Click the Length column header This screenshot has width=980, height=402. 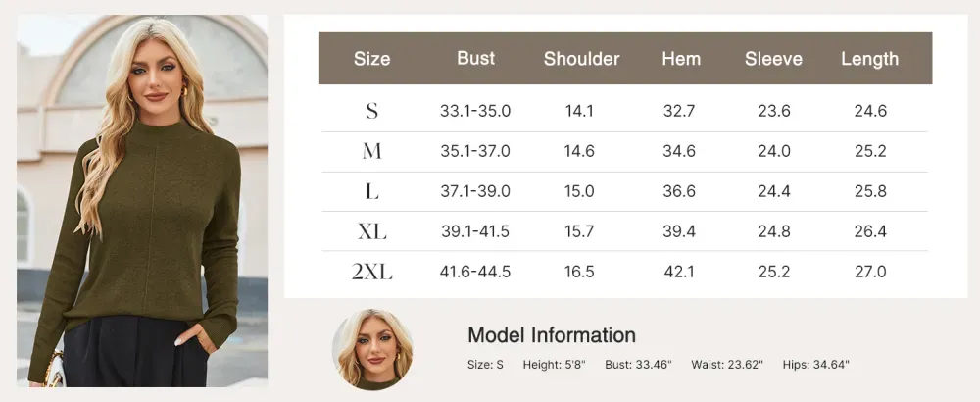[x=869, y=59]
